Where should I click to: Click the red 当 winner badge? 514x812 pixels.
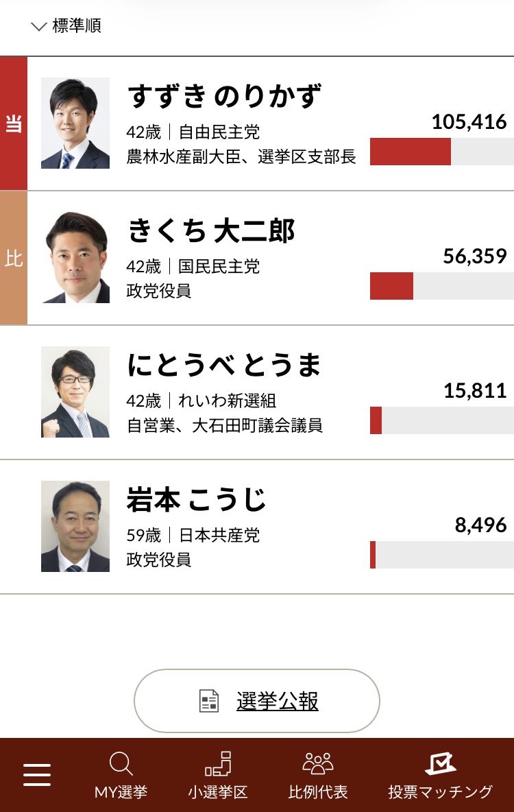click(x=14, y=124)
